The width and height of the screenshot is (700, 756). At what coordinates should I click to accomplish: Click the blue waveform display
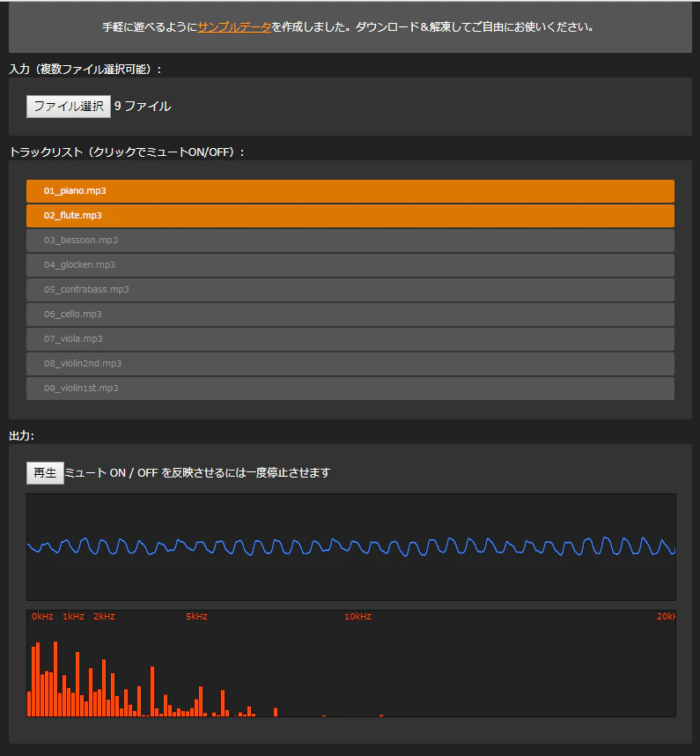coord(351,547)
